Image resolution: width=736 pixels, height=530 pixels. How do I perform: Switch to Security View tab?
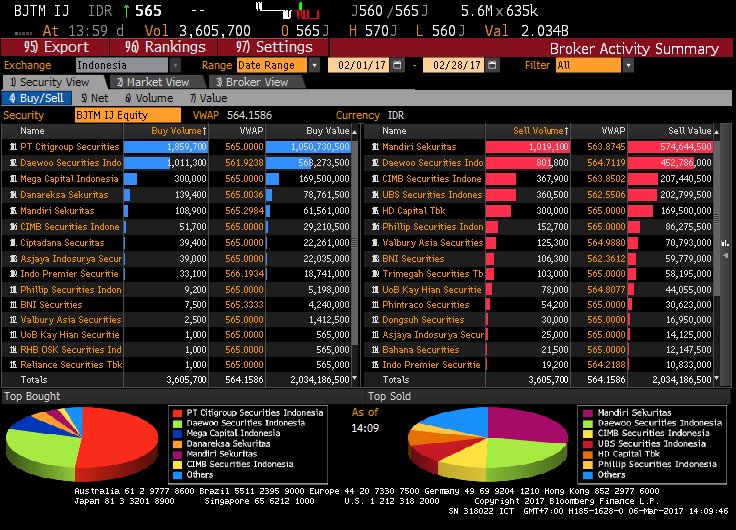(x=54, y=82)
